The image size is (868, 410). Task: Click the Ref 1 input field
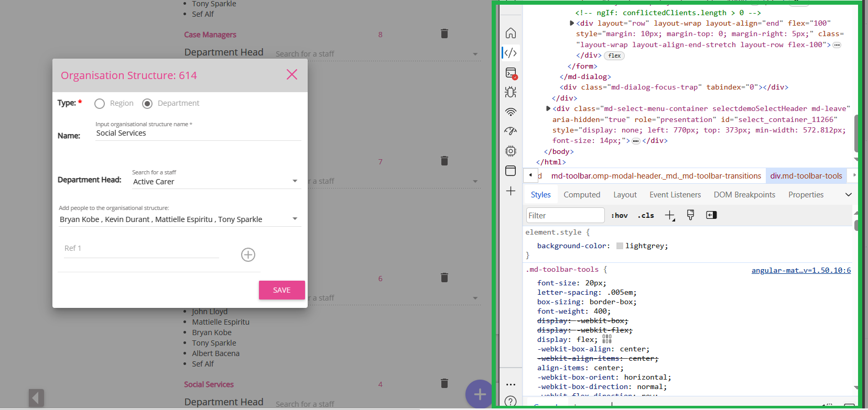[x=140, y=249]
